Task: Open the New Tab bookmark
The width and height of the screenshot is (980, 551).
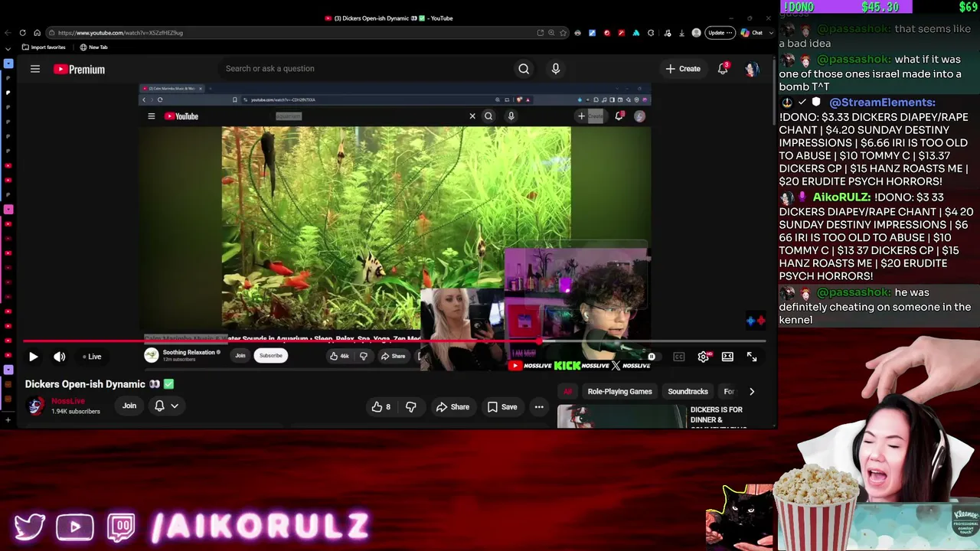Action: click(x=93, y=47)
